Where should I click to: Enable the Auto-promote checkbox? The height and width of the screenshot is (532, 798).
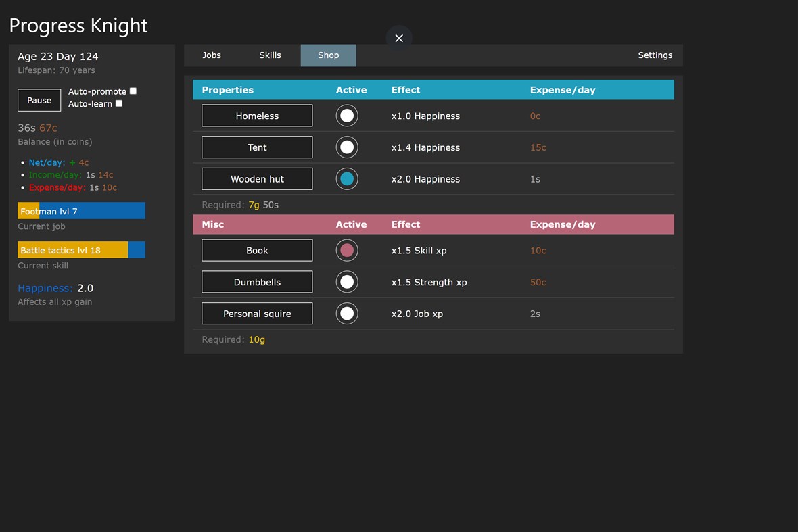coord(133,91)
